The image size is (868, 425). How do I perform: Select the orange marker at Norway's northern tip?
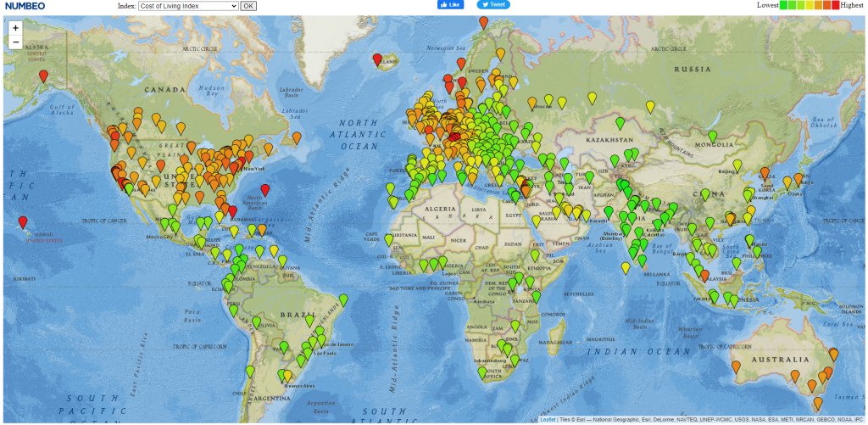click(484, 23)
